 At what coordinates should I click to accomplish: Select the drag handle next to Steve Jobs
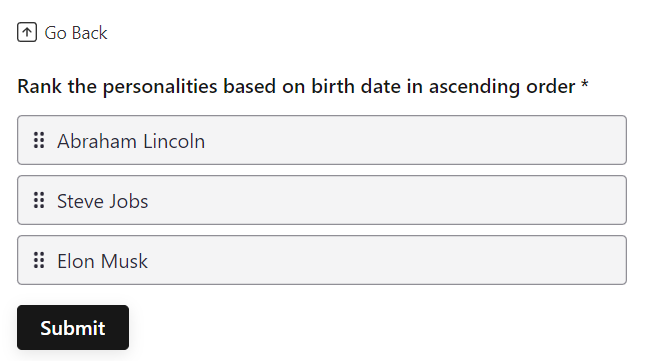pos(39,200)
